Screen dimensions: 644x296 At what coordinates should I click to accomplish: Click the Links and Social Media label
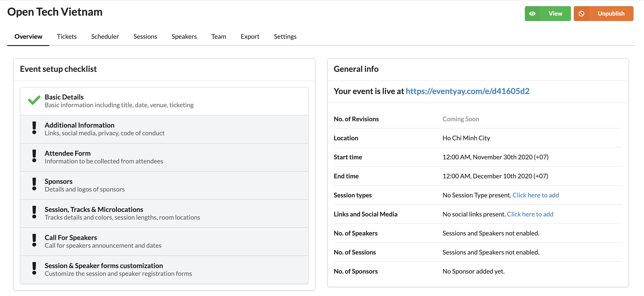point(366,214)
